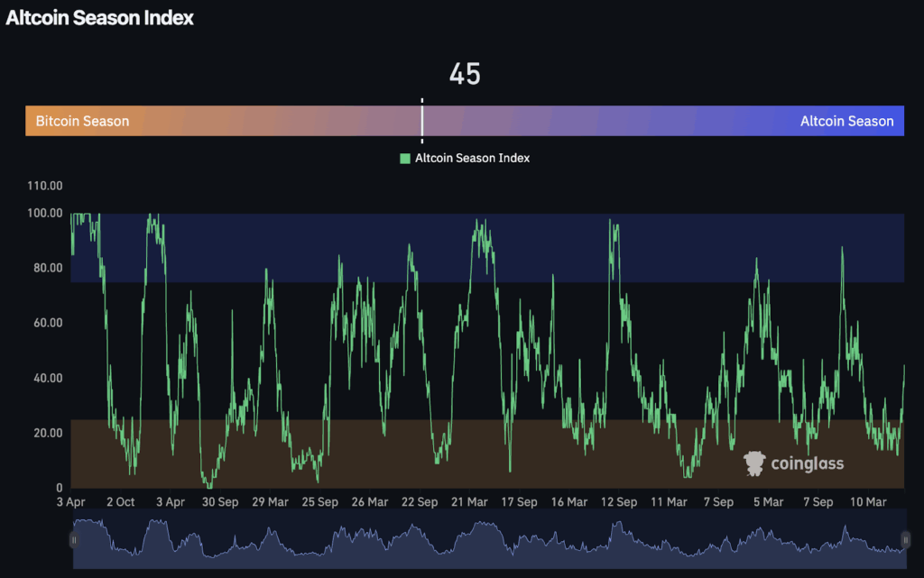Click the current index value 45
Screen dimensions: 924x578
465,74
